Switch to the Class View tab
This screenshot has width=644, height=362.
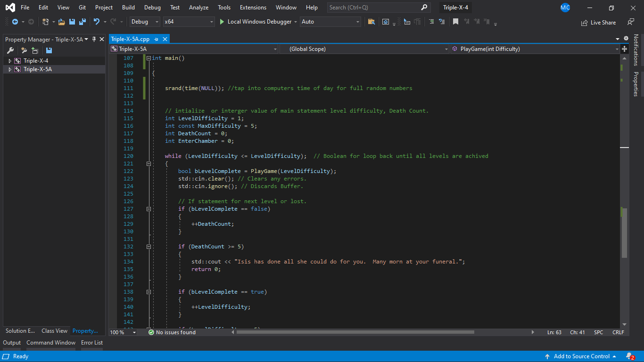(x=54, y=331)
